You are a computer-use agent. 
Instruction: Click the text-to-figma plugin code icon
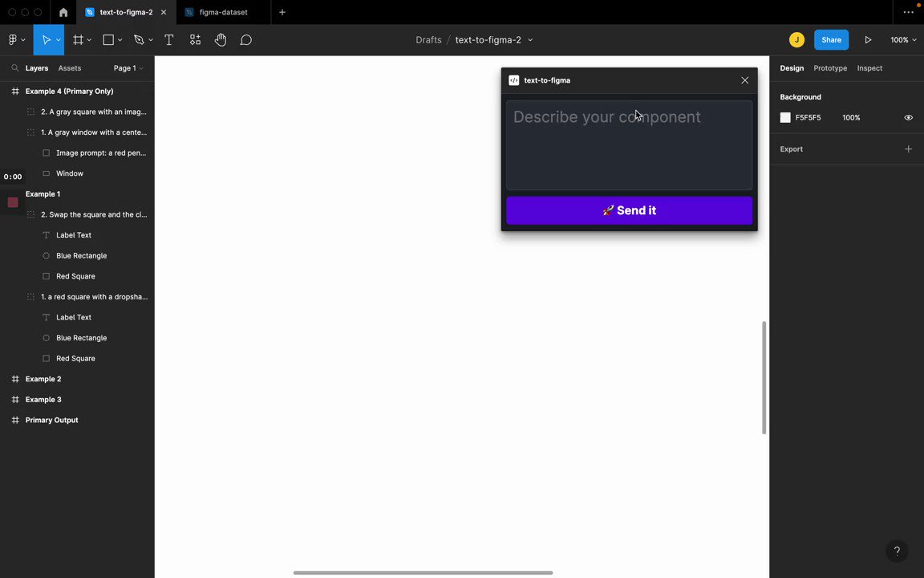tap(514, 80)
